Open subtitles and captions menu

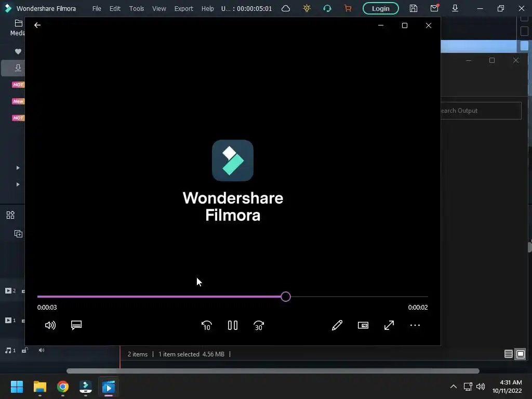[76, 325]
